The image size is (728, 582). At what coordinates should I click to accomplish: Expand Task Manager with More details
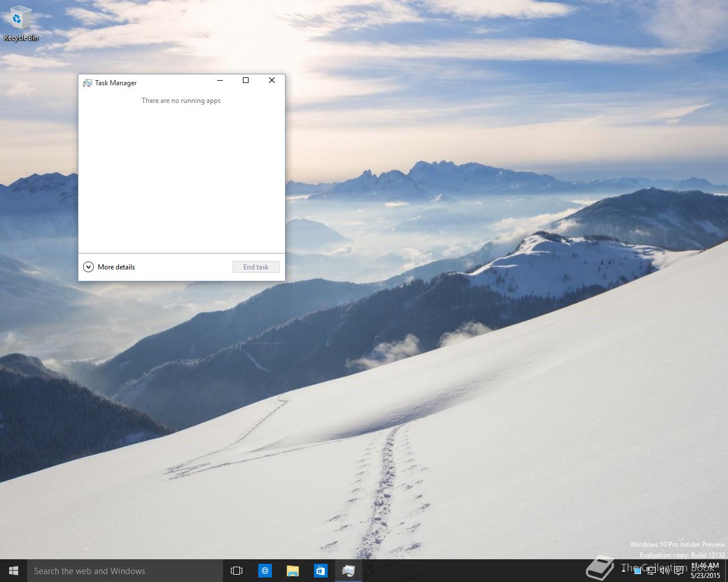[109, 267]
